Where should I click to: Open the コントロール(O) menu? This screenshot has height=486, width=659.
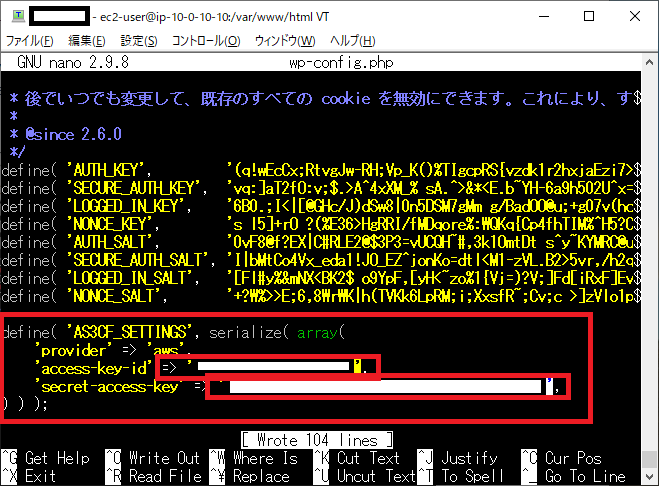206,40
